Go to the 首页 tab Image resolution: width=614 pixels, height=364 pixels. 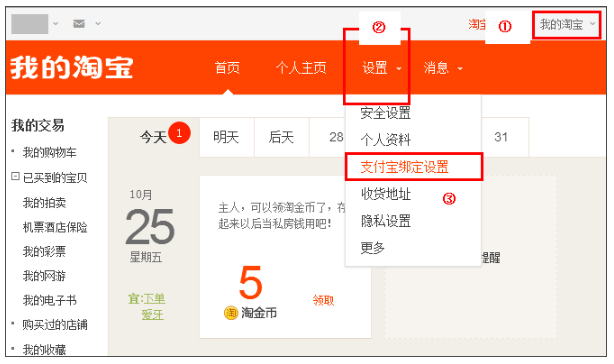coord(227,68)
